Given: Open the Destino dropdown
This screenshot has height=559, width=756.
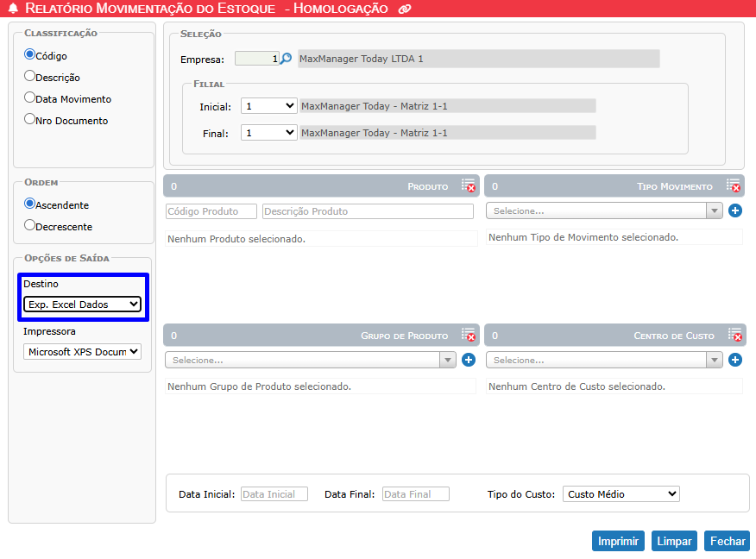Looking at the screenshot, I should (83, 304).
